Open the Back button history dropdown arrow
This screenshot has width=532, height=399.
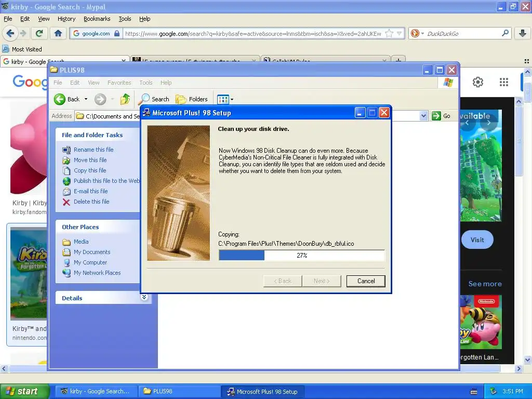click(86, 99)
